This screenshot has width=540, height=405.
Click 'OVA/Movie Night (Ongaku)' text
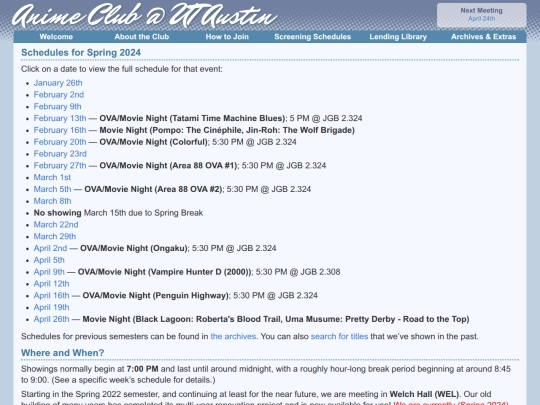134,248
